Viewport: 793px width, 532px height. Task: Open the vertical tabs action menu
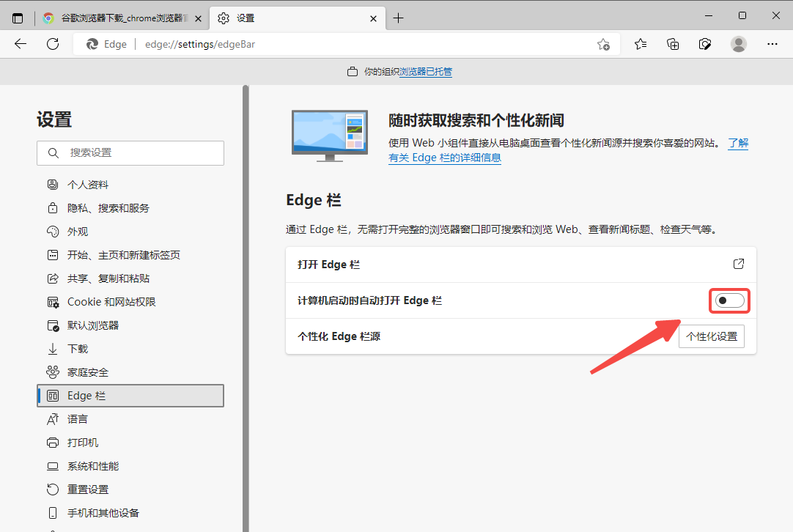pos(18,18)
